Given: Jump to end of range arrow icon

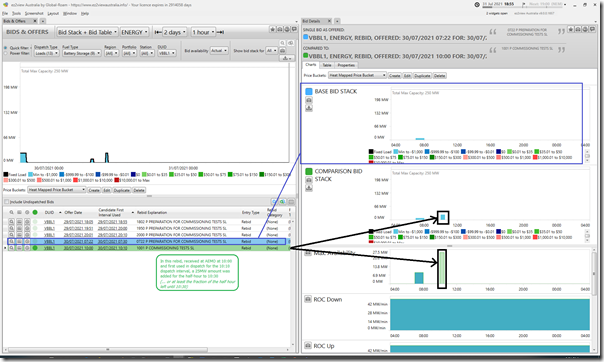Looking at the screenshot, I should coord(220,32).
